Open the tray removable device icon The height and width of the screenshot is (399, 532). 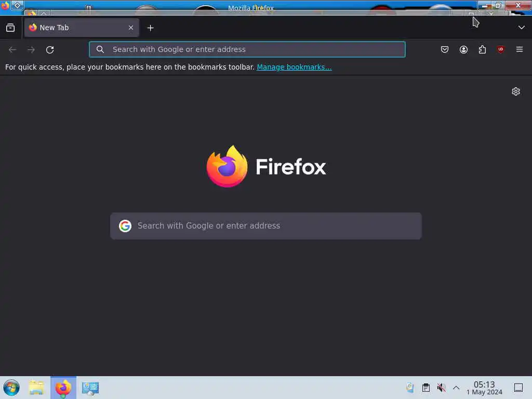(x=410, y=388)
